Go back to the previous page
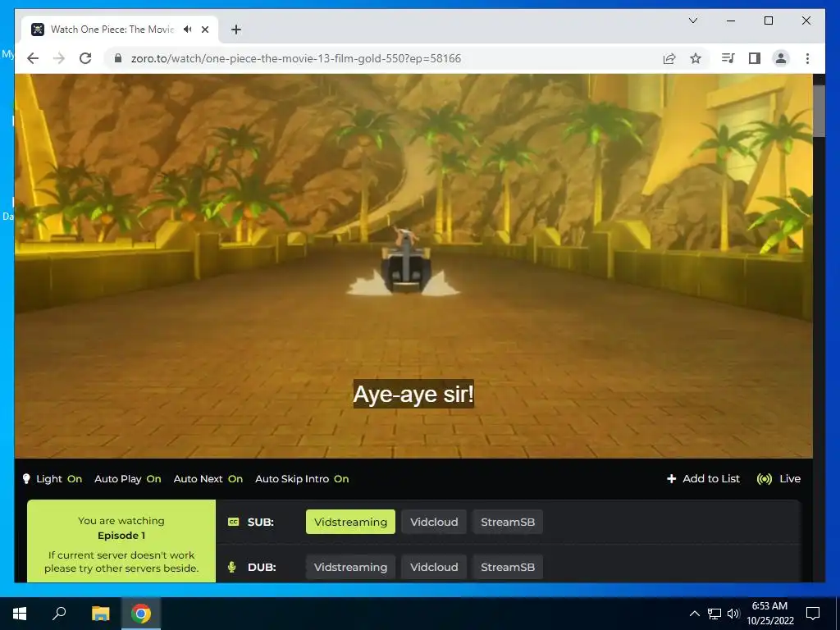Viewport: 840px width, 630px height. [33, 58]
